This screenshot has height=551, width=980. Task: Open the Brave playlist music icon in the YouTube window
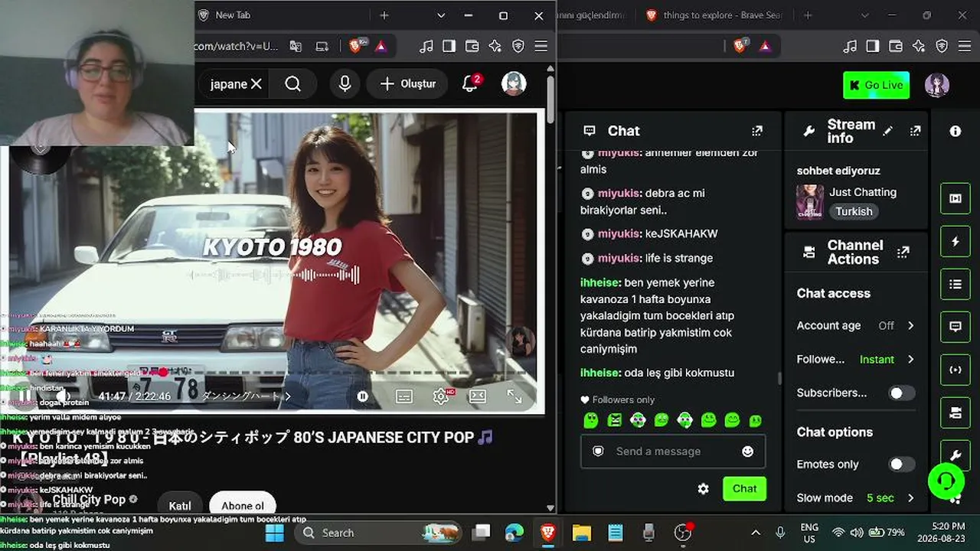tap(426, 46)
